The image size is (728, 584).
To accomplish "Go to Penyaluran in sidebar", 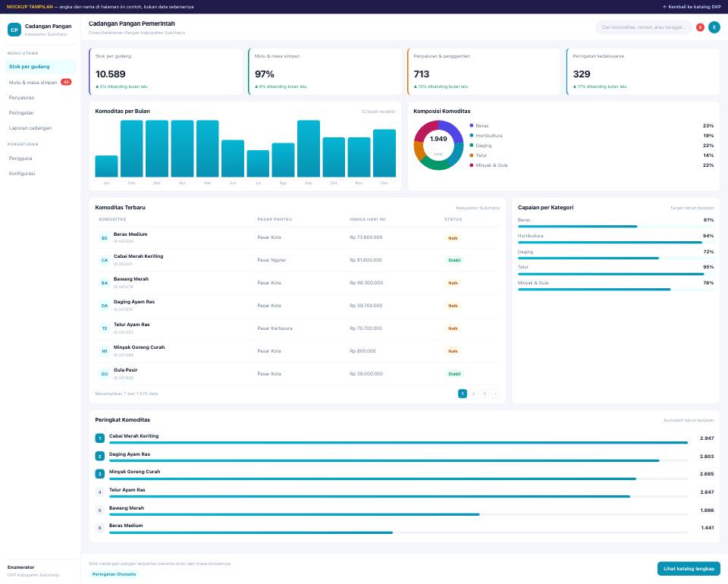I will click(40, 98).
